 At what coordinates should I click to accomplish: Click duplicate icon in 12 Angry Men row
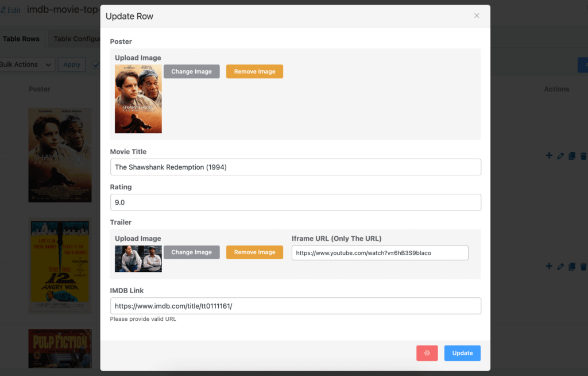point(572,267)
